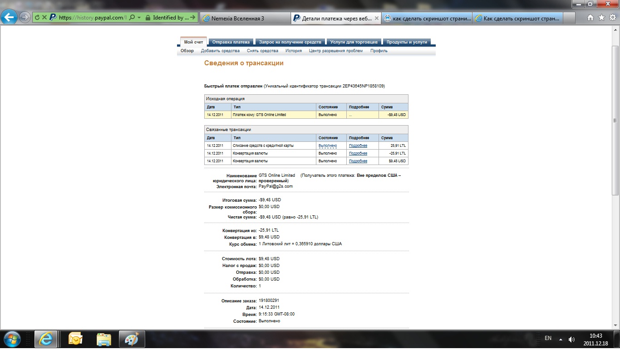The width and height of the screenshot is (620, 364).
Task: Open Paint from the taskbar
Action: [132, 339]
